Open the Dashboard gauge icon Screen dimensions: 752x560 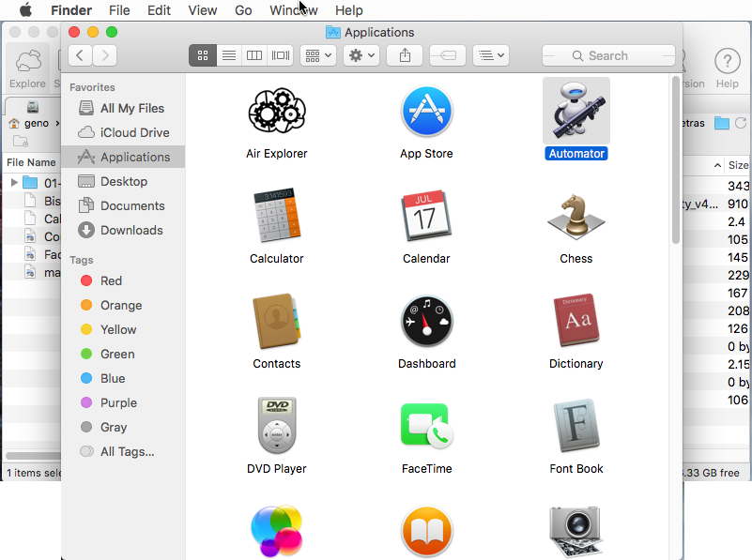(x=426, y=321)
